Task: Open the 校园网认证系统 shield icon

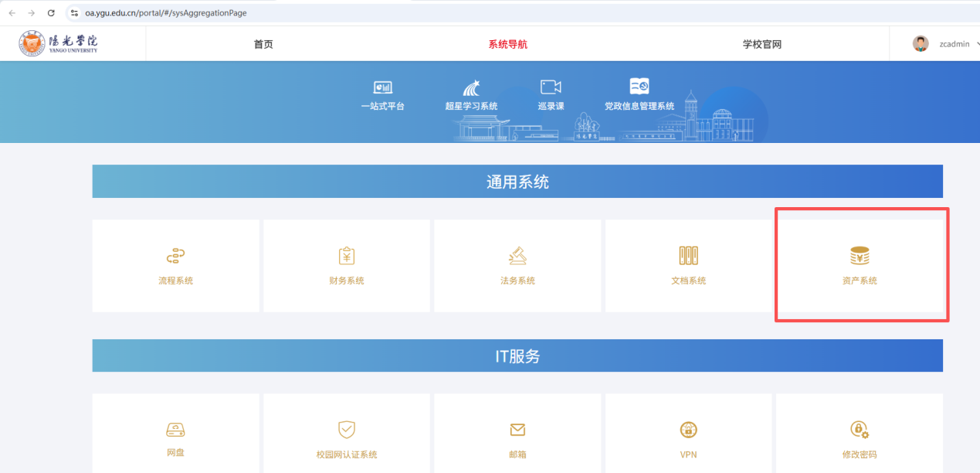Action: (x=347, y=430)
